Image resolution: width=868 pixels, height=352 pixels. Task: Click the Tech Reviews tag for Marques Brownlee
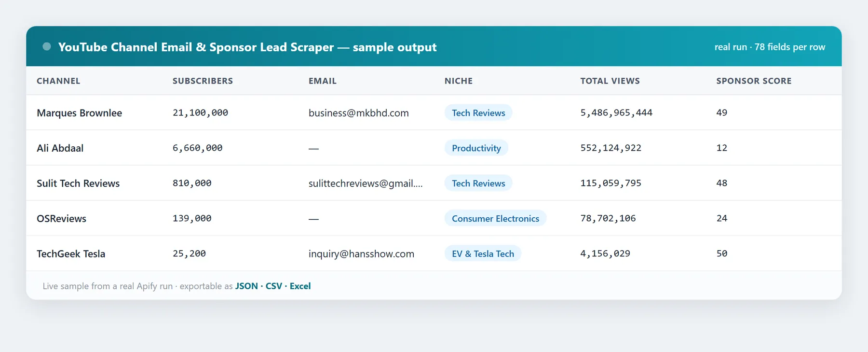(478, 113)
